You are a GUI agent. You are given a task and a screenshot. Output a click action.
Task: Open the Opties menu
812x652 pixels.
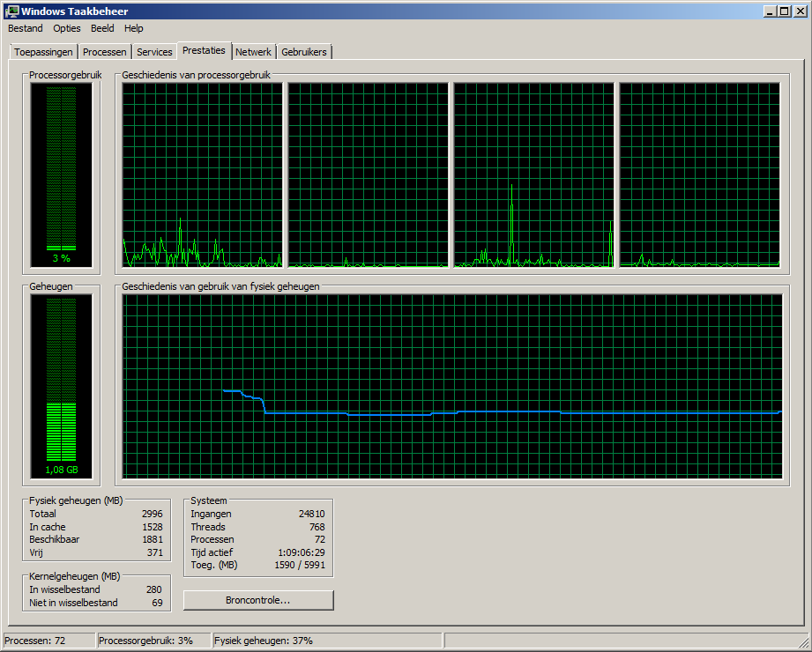pyautogui.click(x=67, y=28)
